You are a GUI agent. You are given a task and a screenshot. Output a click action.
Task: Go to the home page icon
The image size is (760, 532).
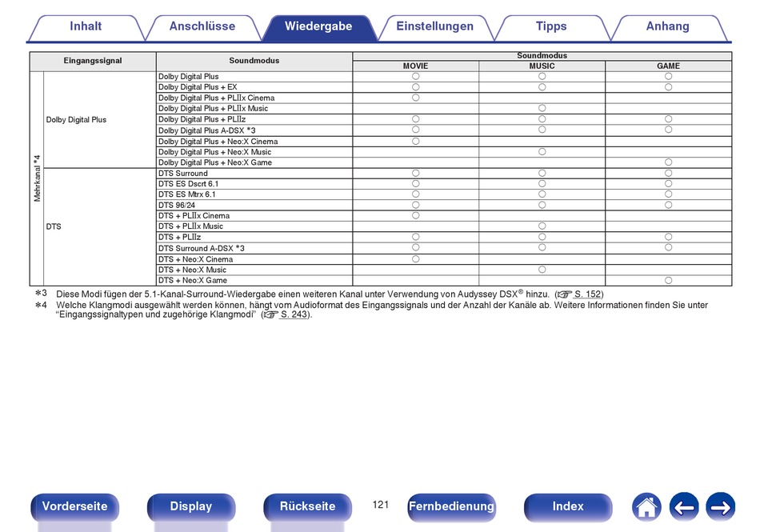coord(646,507)
